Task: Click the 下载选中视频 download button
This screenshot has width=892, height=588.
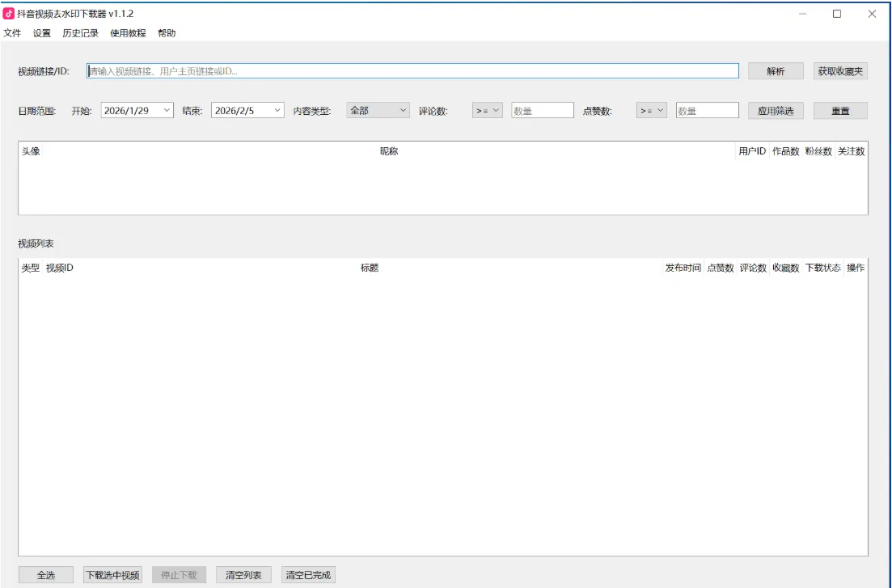Action: click(x=115, y=576)
